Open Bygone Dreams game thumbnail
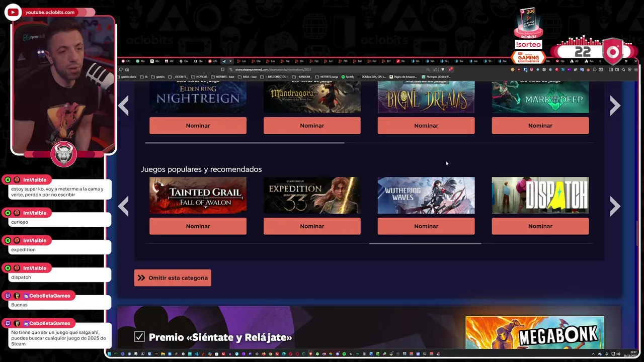Screen dimensions: 644x362 pyautogui.click(x=426, y=97)
